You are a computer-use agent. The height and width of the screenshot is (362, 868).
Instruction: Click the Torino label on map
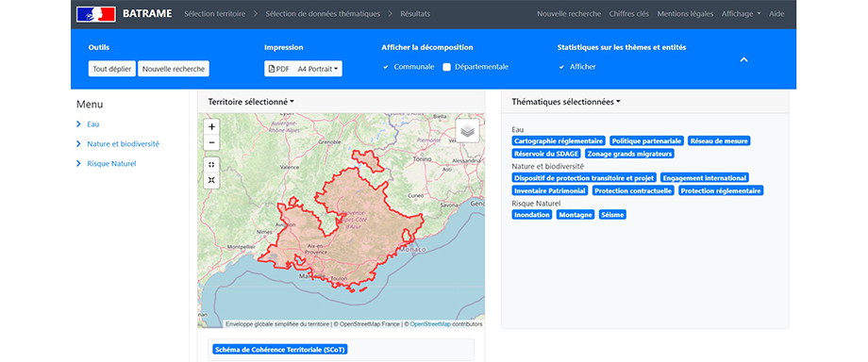pyautogui.click(x=423, y=159)
